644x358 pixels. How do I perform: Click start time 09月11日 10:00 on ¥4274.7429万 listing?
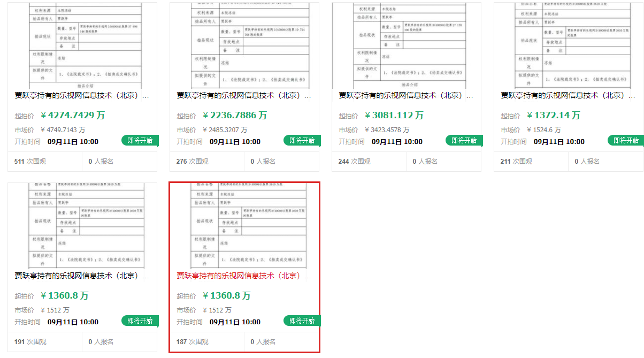coord(73,142)
